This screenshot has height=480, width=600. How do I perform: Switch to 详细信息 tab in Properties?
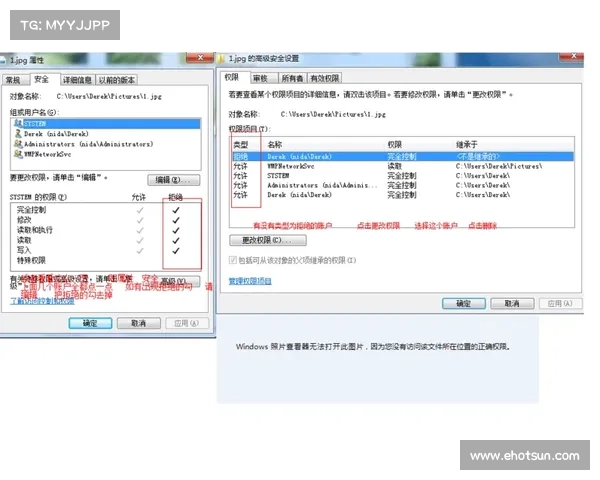[x=77, y=80]
